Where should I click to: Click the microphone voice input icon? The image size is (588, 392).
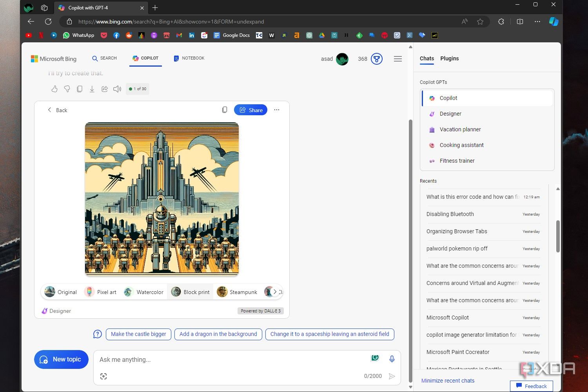tap(392, 359)
